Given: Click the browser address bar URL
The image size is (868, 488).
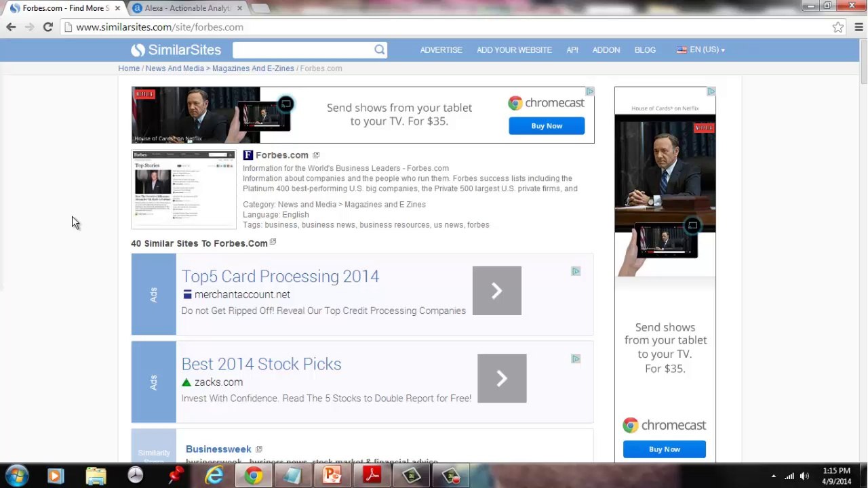Looking at the screenshot, I should [x=159, y=27].
